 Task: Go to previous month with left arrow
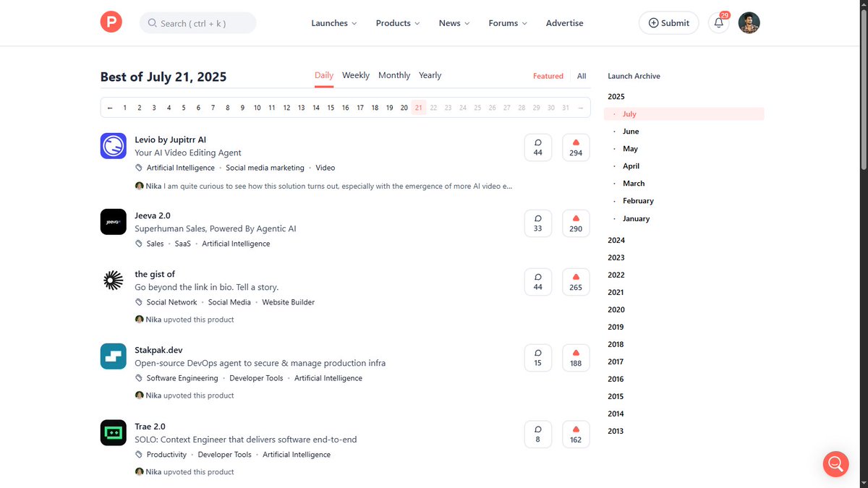pyautogui.click(x=110, y=108)
